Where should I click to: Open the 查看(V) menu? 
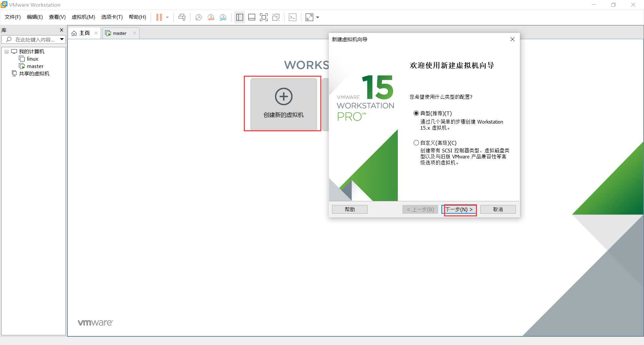coord(57,17)
